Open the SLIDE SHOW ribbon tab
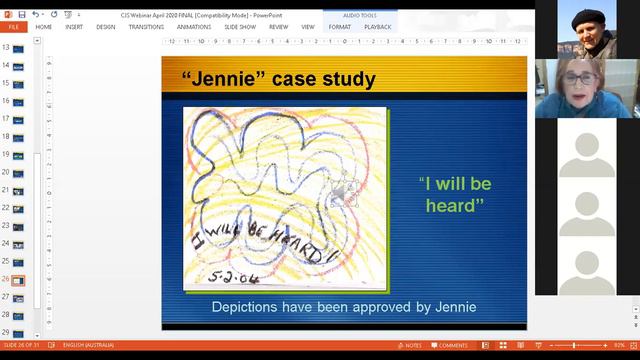 coord(240,27)
